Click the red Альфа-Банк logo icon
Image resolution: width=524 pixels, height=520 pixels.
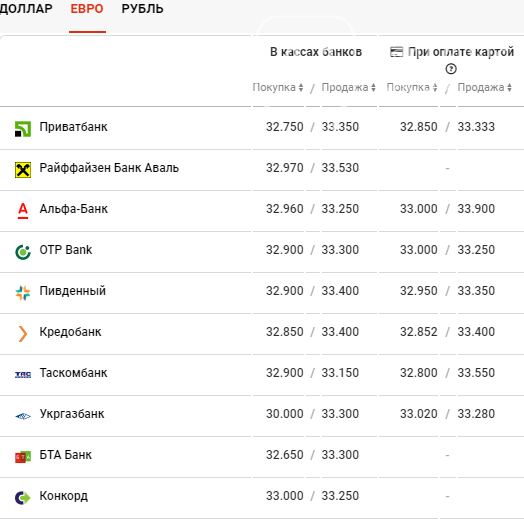23,211
